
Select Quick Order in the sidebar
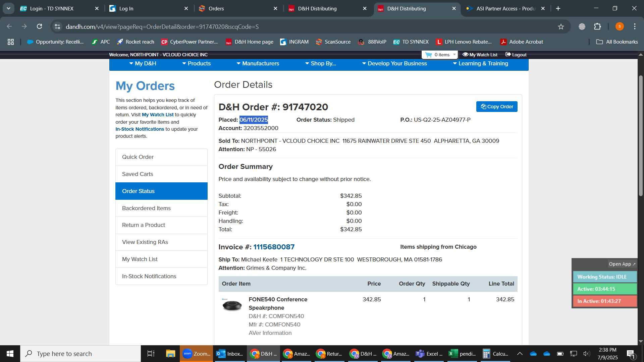(x=161, y=157)
